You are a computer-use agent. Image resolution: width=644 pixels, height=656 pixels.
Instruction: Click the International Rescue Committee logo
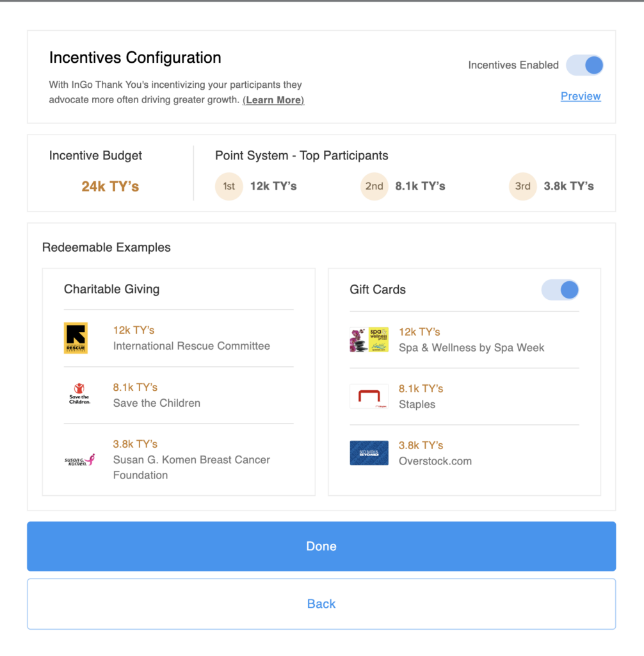click(x=76, y=338)
